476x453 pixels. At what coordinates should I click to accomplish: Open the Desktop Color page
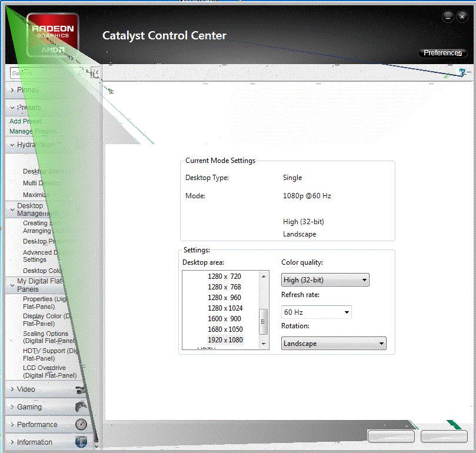click(x=42, y=271)
